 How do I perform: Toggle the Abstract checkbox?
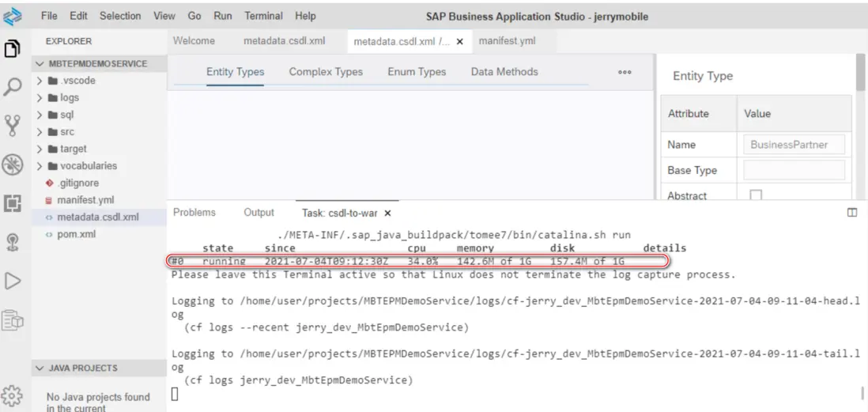coord(756,196)
